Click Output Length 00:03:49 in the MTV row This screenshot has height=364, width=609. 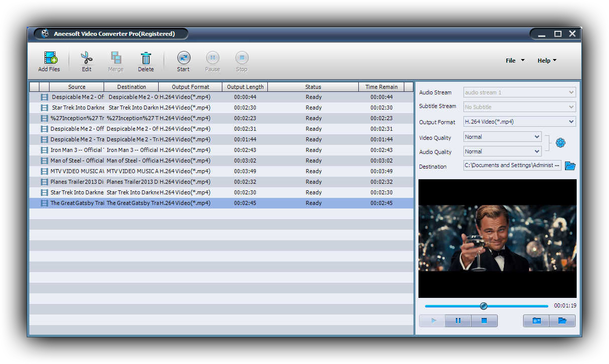click(245, 171)
